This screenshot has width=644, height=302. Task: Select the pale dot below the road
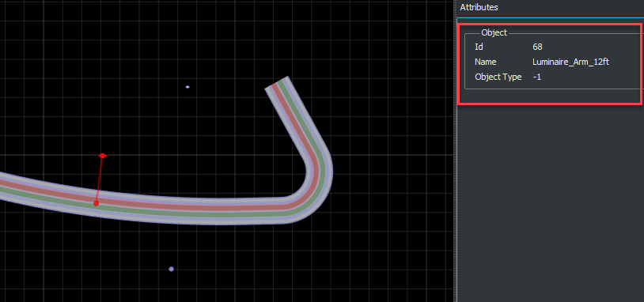[171, 269]
